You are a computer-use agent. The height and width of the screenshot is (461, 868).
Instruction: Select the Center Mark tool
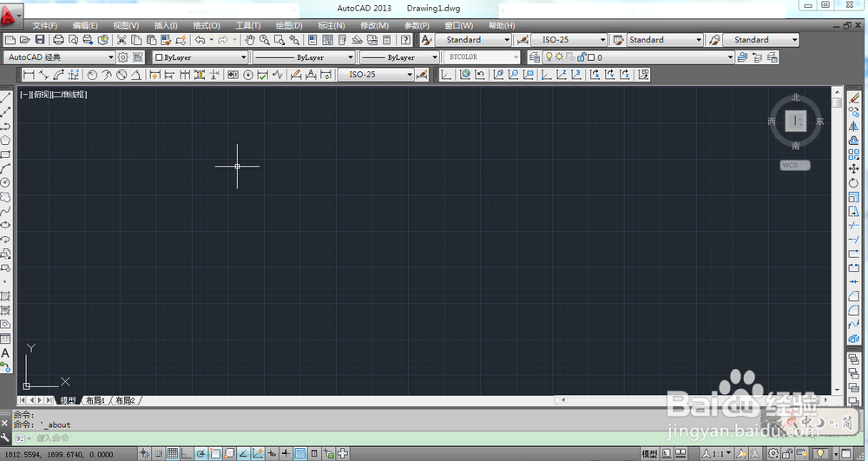pos(248,75)
